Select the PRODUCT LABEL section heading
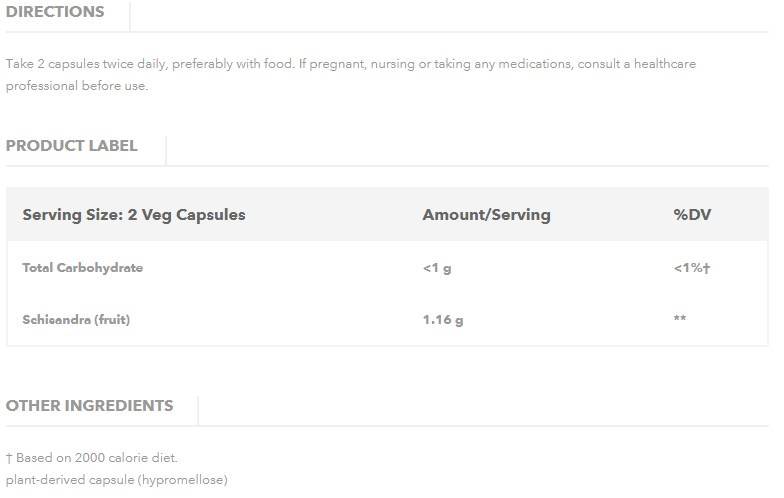 [x=72, y=145]
